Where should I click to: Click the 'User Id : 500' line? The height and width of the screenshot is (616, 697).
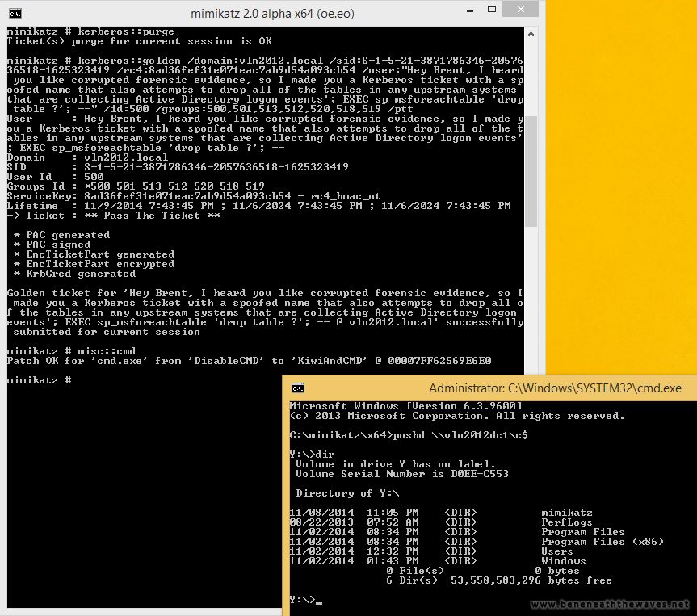point(56,177)
